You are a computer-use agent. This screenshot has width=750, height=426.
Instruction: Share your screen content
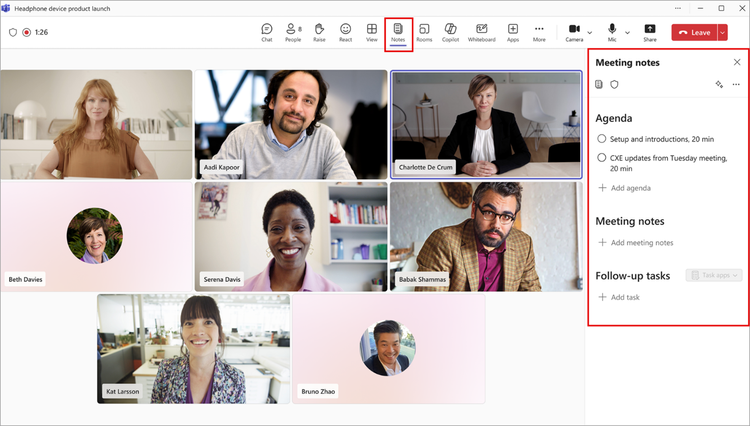point(650,33)
